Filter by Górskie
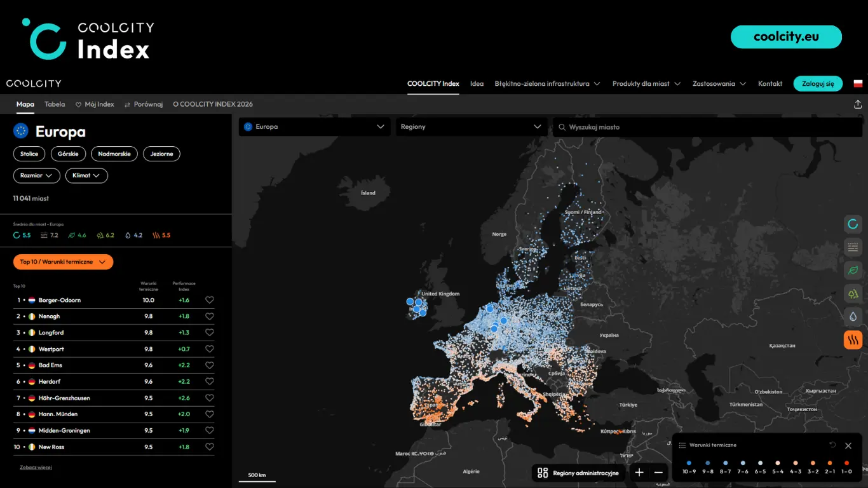868x488 pixels. click(x=68, y=154)
